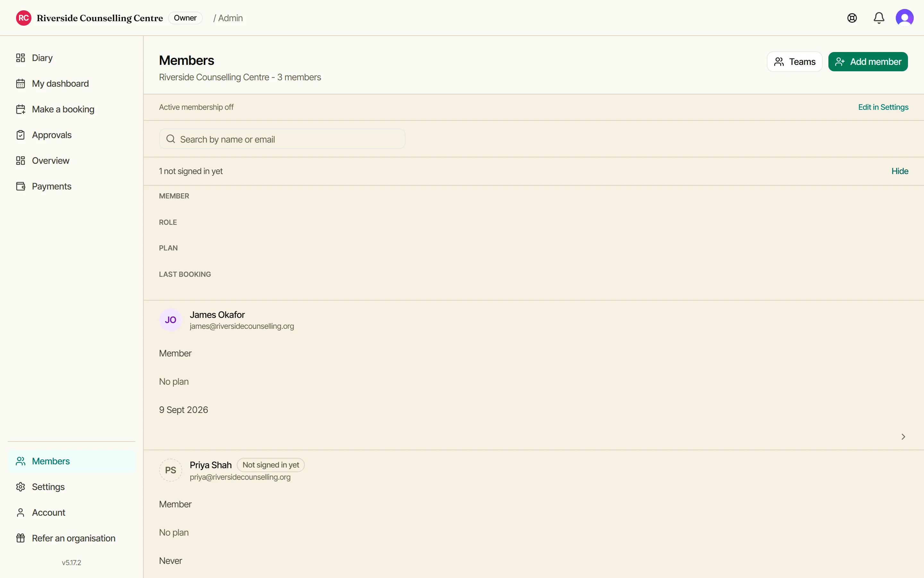The image size is (924, 578).
Task: Click the Owner role badge
Action: click(185, 18)
